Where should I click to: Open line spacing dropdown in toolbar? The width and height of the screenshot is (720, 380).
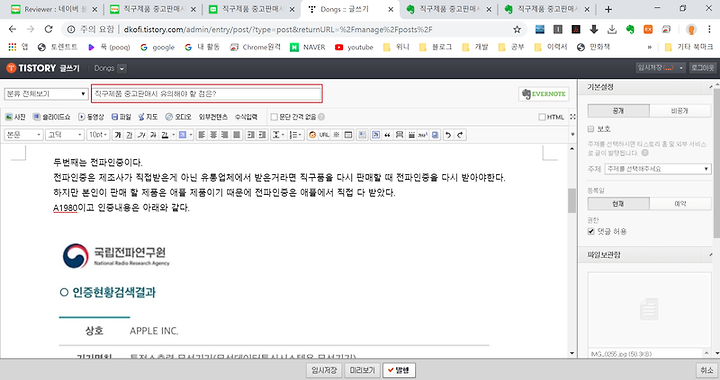[279, 135]
